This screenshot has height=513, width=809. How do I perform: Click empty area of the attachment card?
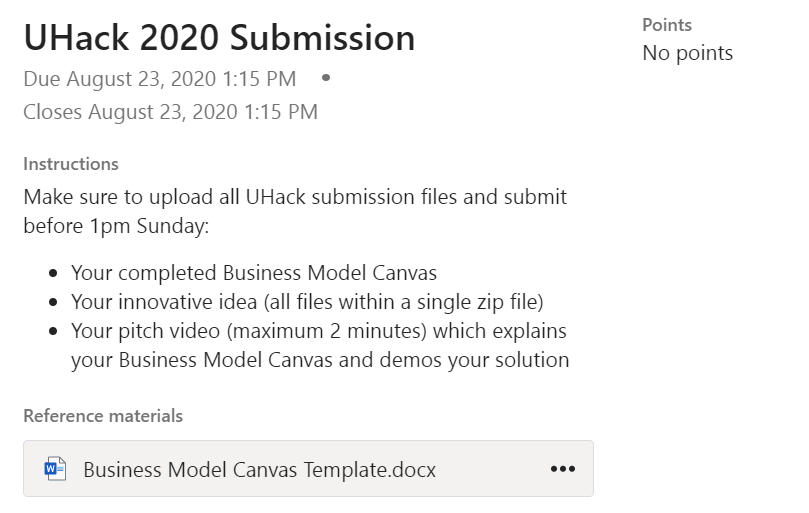(x=490, y=469)
